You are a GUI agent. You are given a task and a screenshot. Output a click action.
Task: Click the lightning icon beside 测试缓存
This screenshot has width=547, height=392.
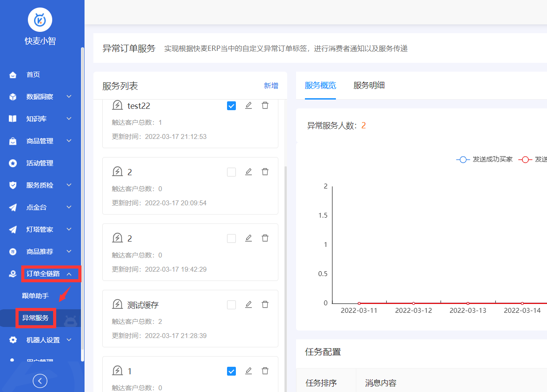point(117,304)
